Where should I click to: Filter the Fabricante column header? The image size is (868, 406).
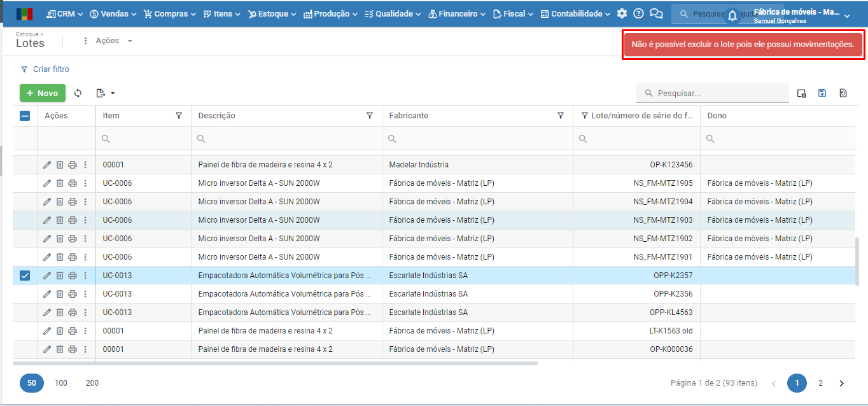tap(561, 116)
